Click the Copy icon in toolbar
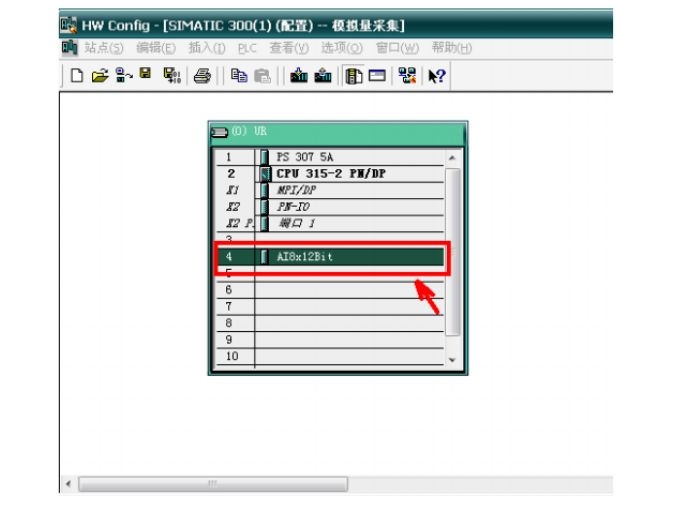The width and height of the screenshot is (688, 505). [x=239, y=76]
